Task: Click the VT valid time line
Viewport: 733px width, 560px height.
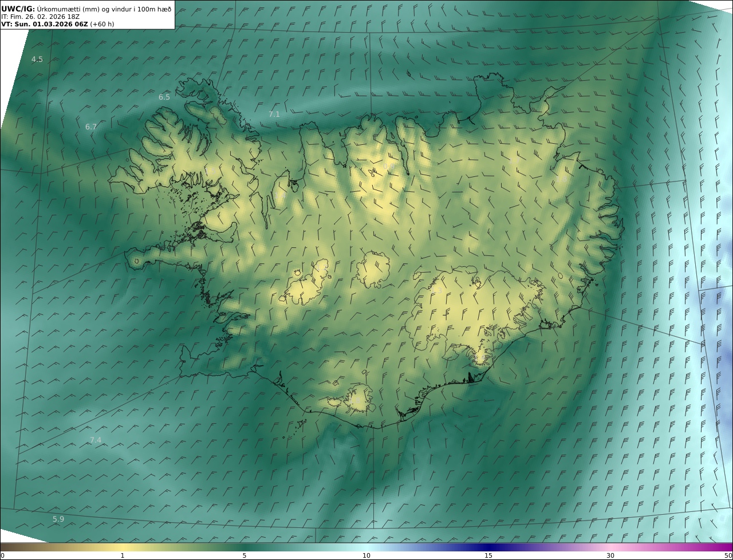Action: tap(45, 24)
